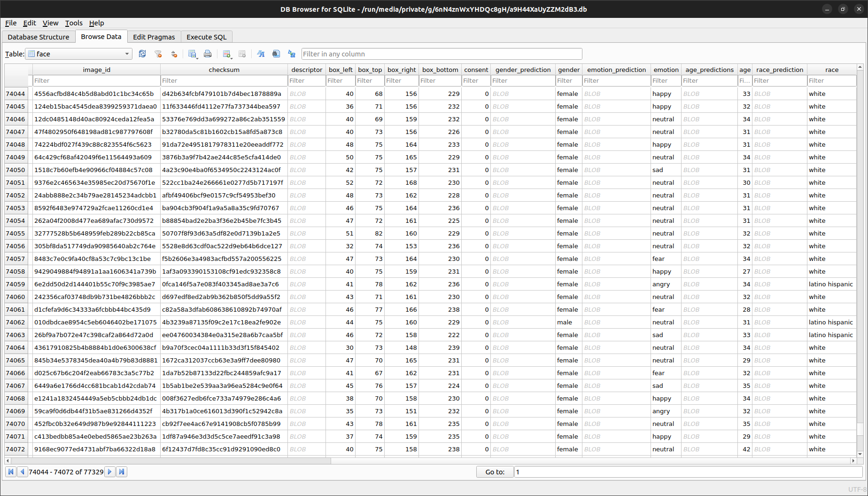
Task: Open the face table dropdown
Action: 79,54
